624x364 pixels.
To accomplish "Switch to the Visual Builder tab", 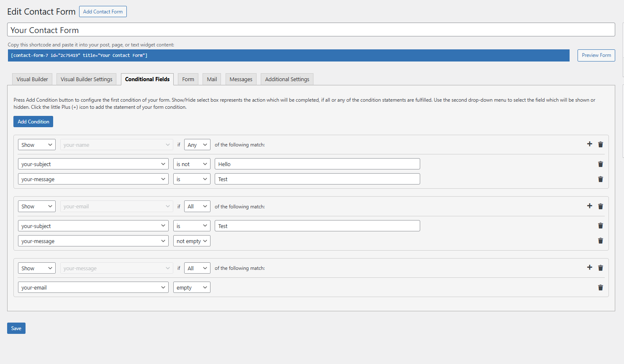I will pyautogui.click(x=32, y=79).
